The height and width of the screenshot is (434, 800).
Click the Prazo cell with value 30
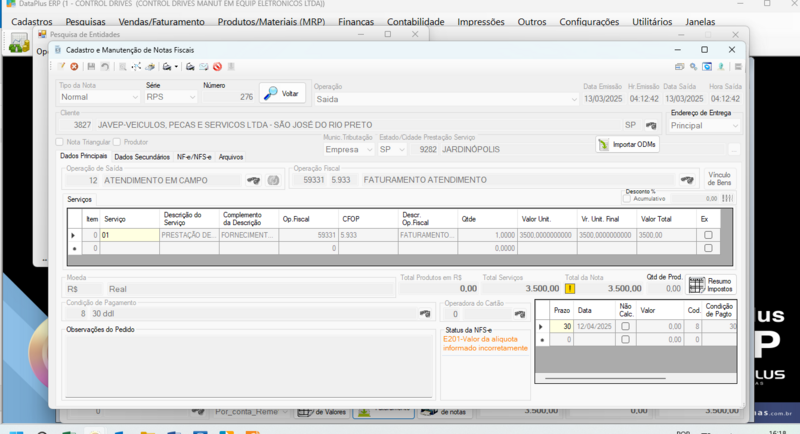(x=561, y=326)
